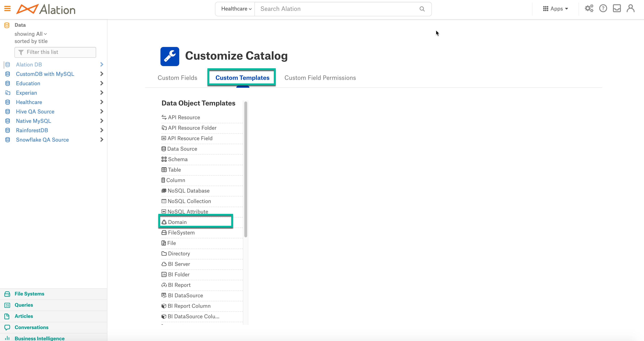Open the Alation DB link
Viewport: 644px width, 341px height.
[29, 65]
